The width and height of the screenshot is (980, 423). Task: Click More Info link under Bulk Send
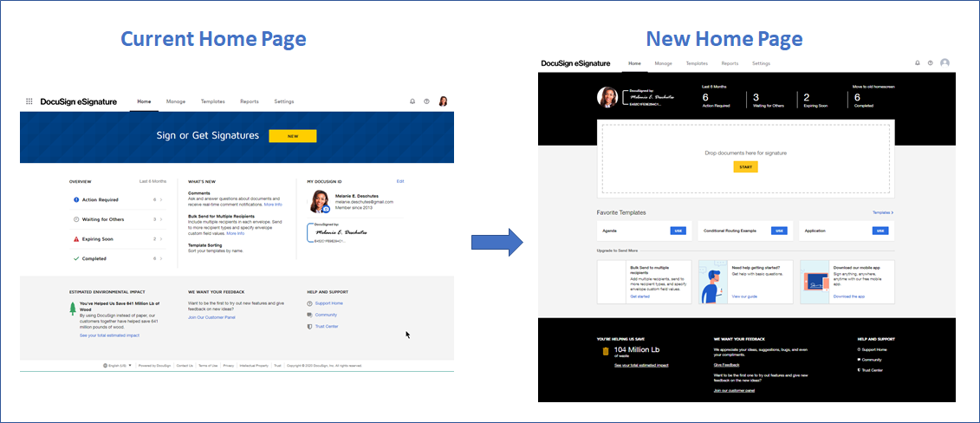coord(236,233)
